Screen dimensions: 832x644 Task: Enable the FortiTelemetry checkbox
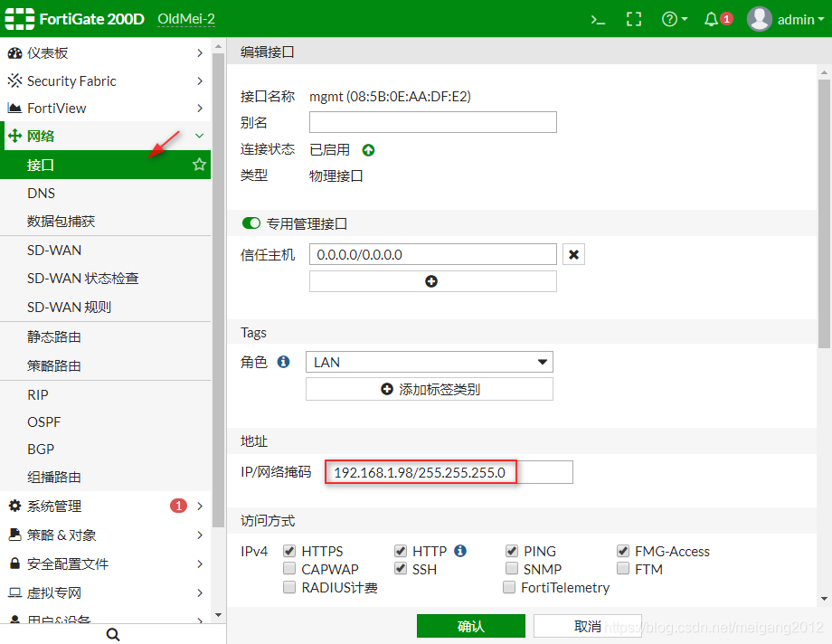tap(509, 587)
